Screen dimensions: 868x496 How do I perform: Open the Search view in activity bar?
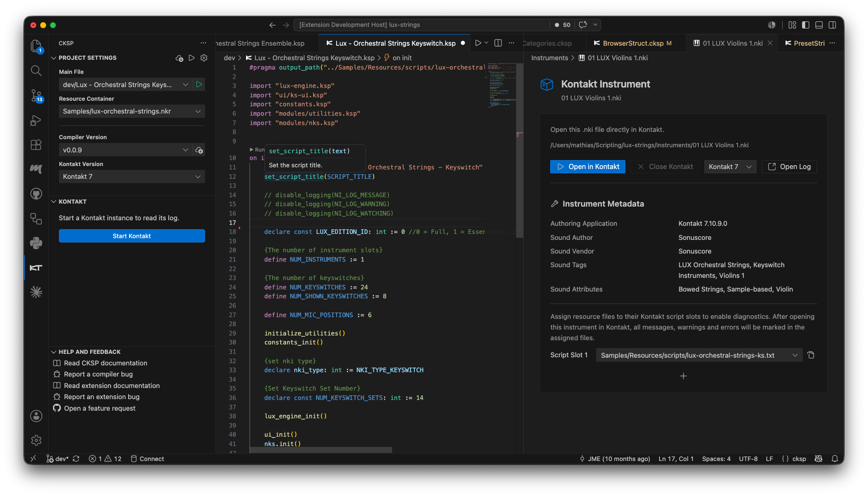pos(36,70)
